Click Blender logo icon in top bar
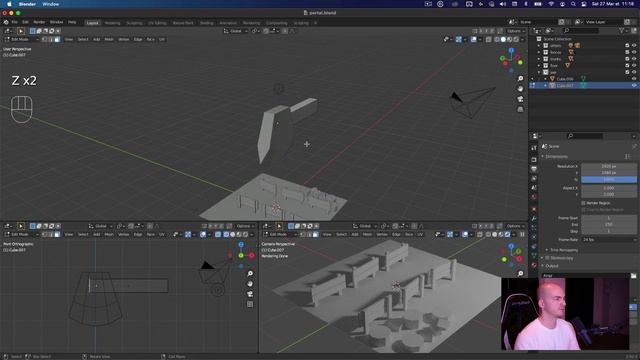The height and width of the screenshot is (360, 640). coord(6,22)
